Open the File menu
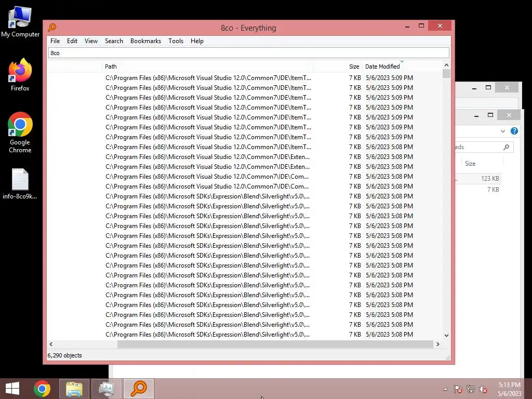The image size is (532, 399). click(55, 41)
